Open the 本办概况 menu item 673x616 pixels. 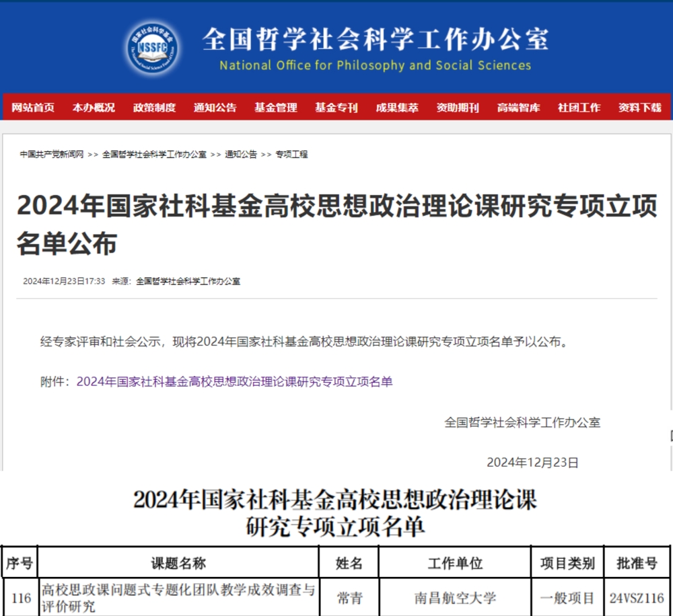click(x=93, y=107)
